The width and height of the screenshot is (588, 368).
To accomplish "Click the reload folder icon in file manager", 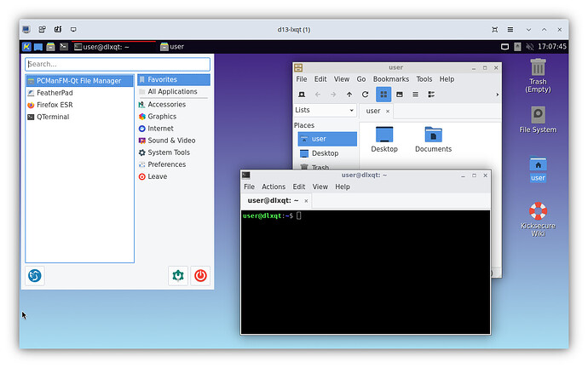I will point(365,95).
